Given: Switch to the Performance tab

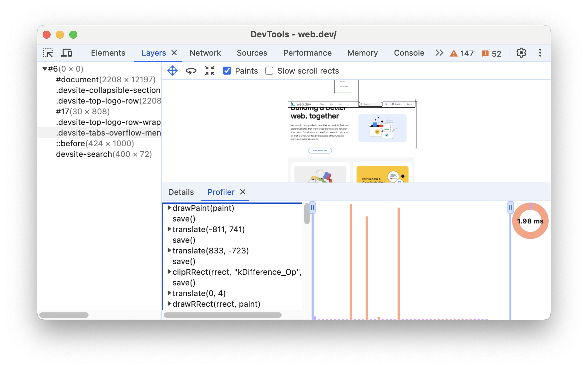Looking at the screenshot, I should 307,53.
